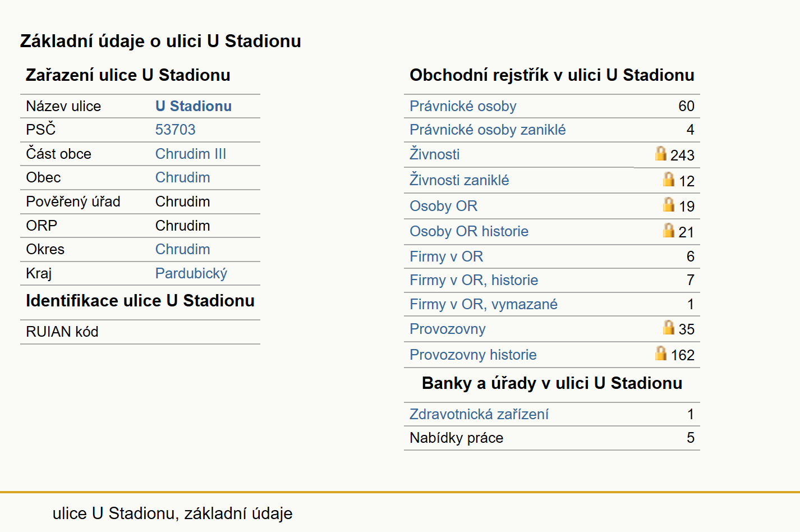Click the lock icon next to Živnosti zaniklé
Image resolution: width=800 pixels, height=532 pixels.
(669, 179)
